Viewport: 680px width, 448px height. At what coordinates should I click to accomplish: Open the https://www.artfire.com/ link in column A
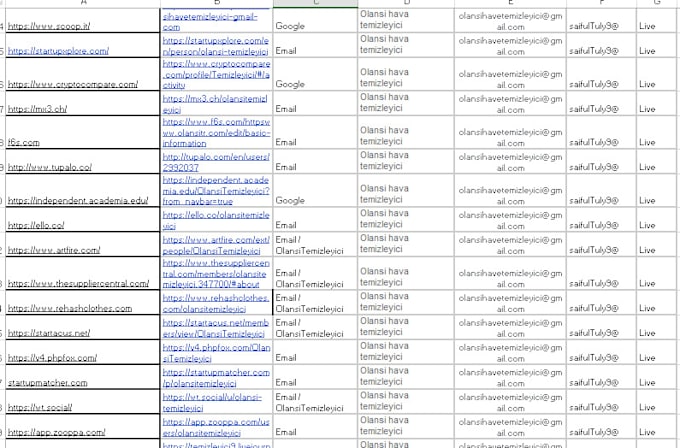click(54, 250)
